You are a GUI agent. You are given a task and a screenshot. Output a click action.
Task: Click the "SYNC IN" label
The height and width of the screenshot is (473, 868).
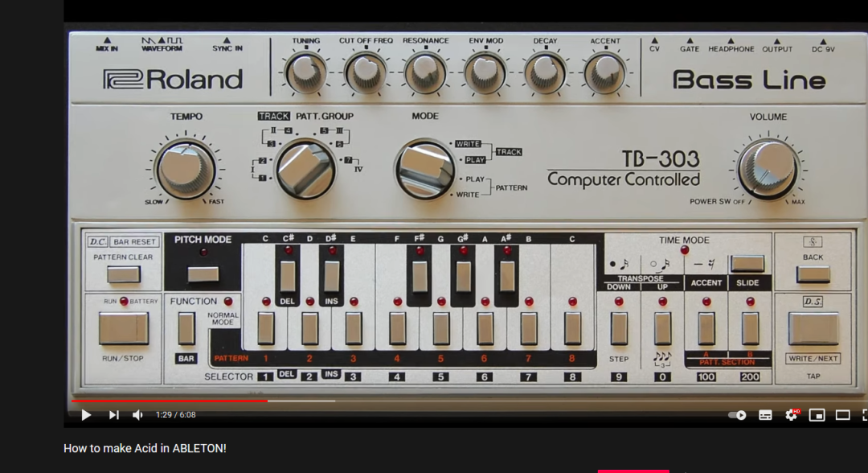pos(227,48)
